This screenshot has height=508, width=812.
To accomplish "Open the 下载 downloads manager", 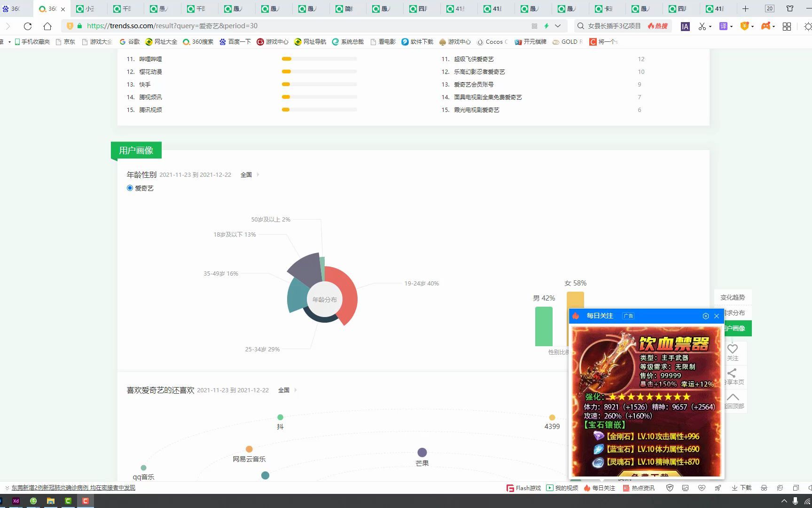I will (742, 488).
